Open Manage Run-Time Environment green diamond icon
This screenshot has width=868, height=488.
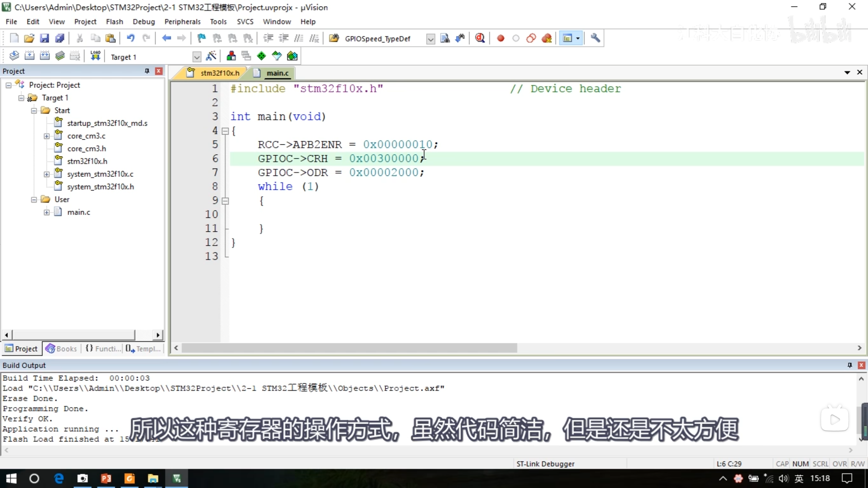tap(261, 56)
